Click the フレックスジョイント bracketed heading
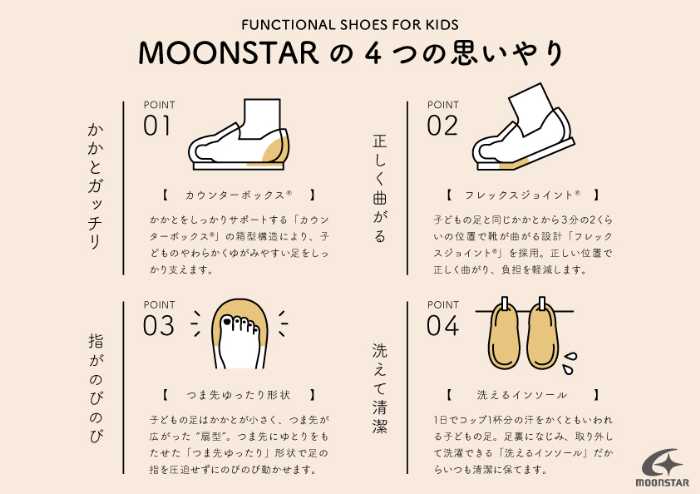The width and height of the screenshot is (700, 494). [522, 195]
